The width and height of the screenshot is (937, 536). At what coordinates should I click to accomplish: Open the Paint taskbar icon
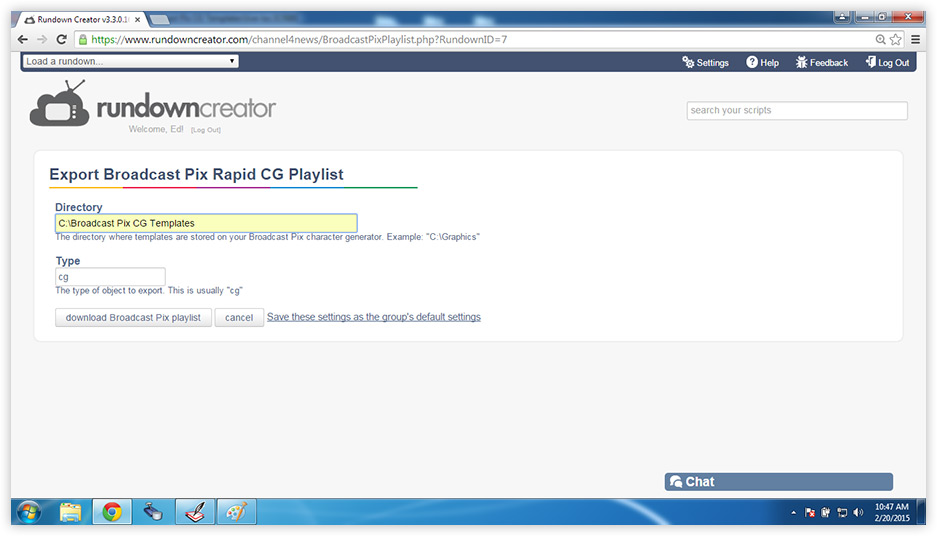pos(236,512)
